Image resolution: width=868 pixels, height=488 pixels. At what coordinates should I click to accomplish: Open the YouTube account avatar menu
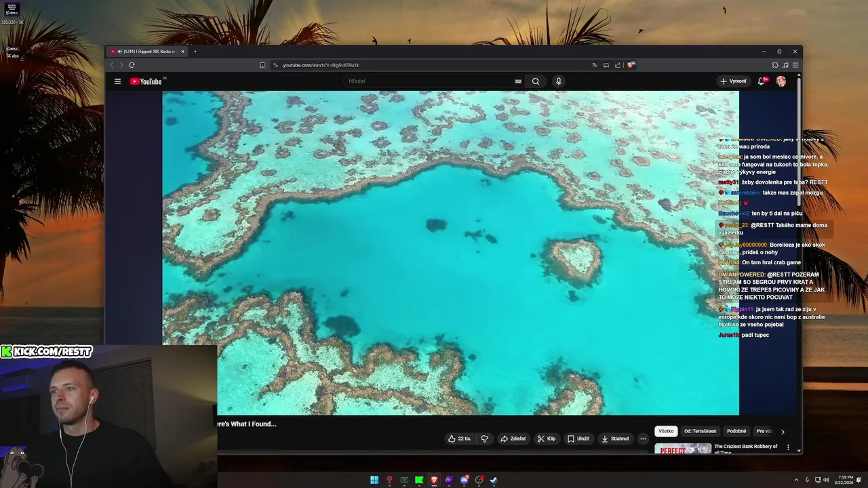pyautogui.click(x=781, y=81)
